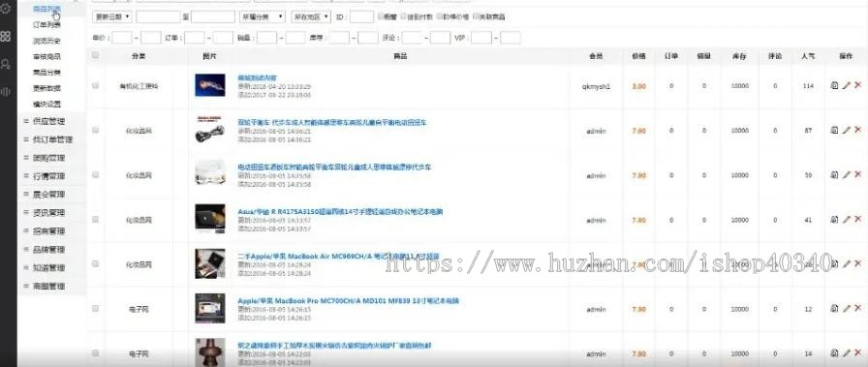Open the 所属分类 dropdown
868x367 pixels.
(x=263, y=17)
